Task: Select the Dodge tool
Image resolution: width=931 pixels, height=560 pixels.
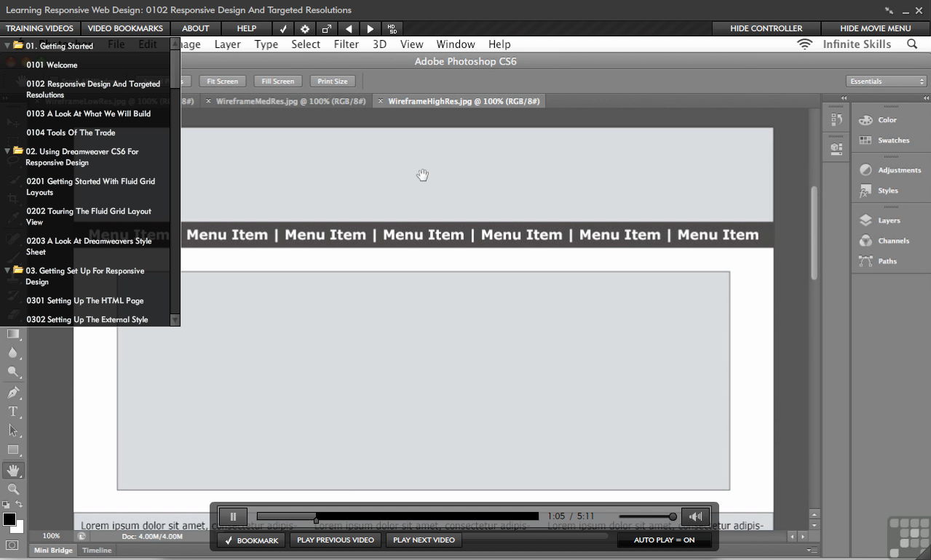Action: [13, 372]
